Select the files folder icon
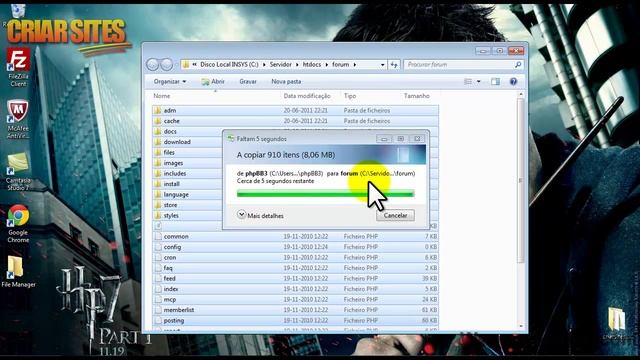Viewport: 640px width, 360px height. coord(158,152)
